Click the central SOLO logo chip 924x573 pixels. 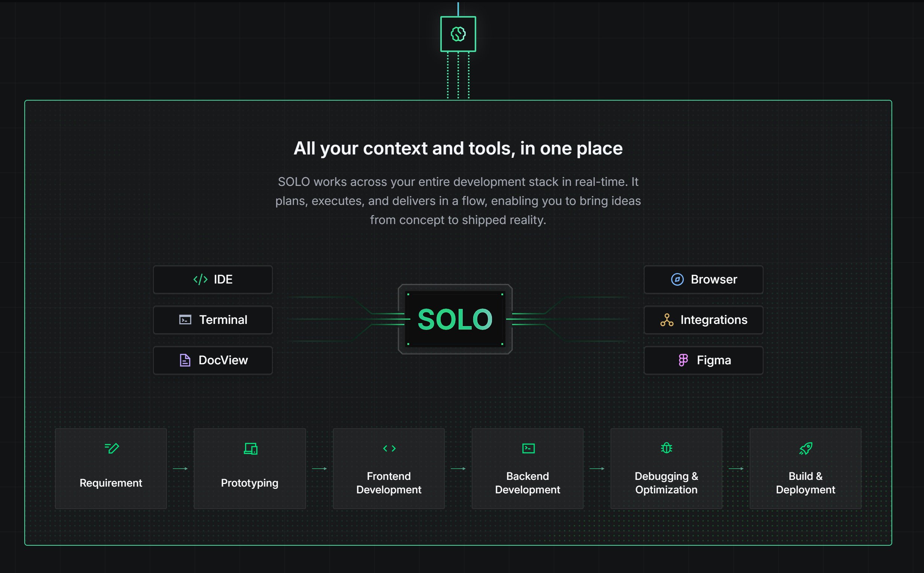[455, 319]
